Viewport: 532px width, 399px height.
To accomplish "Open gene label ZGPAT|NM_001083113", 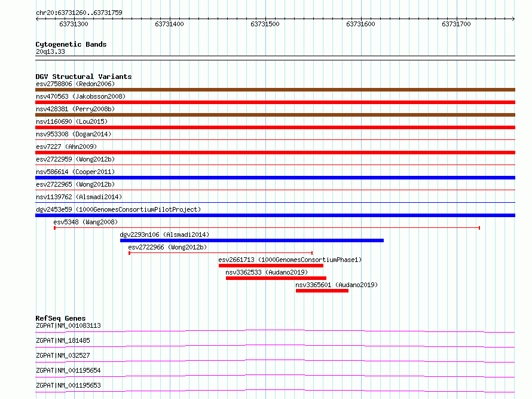I will 68,325.
